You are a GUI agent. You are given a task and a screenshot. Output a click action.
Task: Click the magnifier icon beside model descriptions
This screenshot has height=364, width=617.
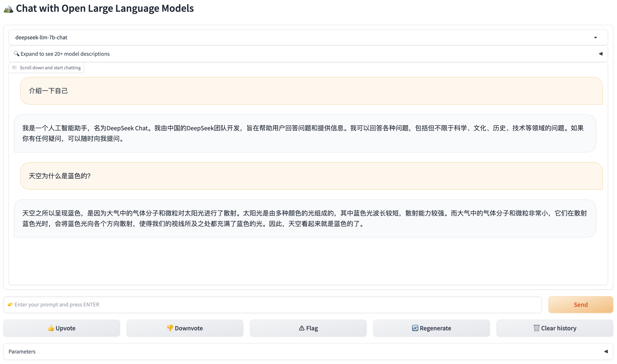click(x=16, y=54)
